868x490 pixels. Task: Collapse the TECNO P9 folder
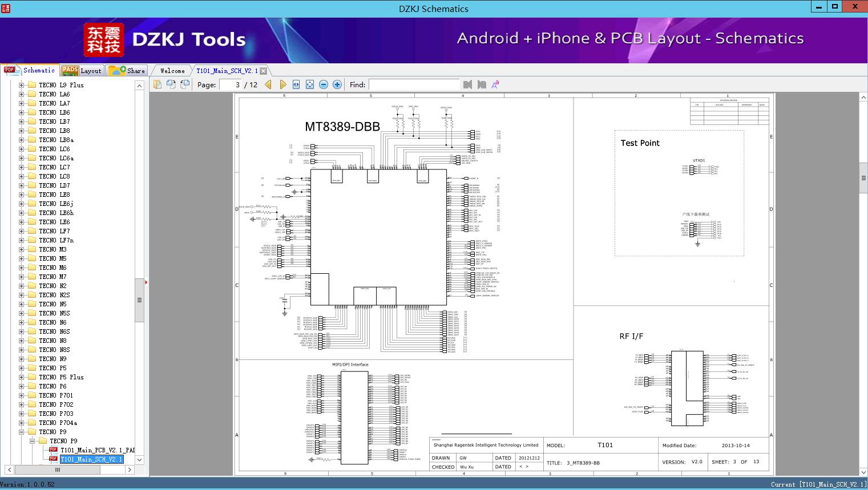point(22,432)
